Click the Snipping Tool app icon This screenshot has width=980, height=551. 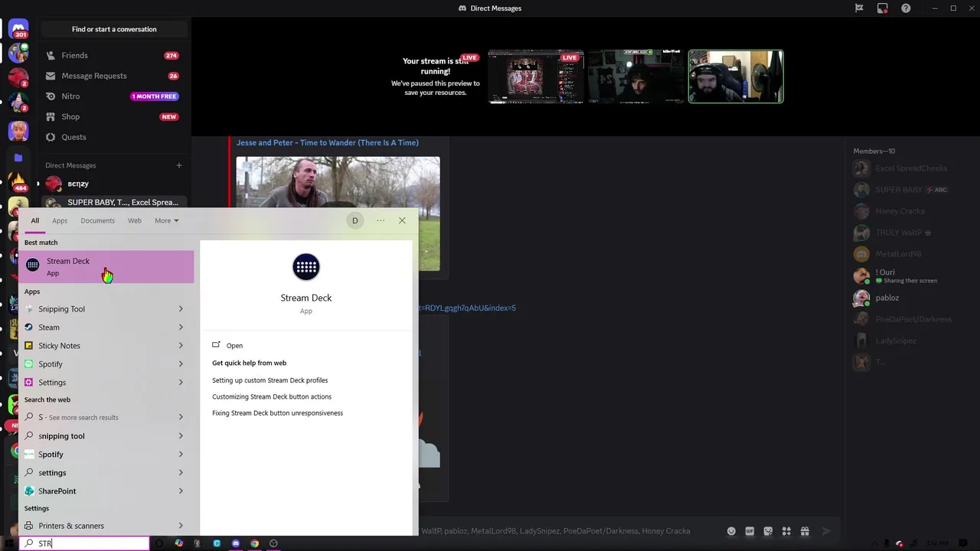[29, 309]
